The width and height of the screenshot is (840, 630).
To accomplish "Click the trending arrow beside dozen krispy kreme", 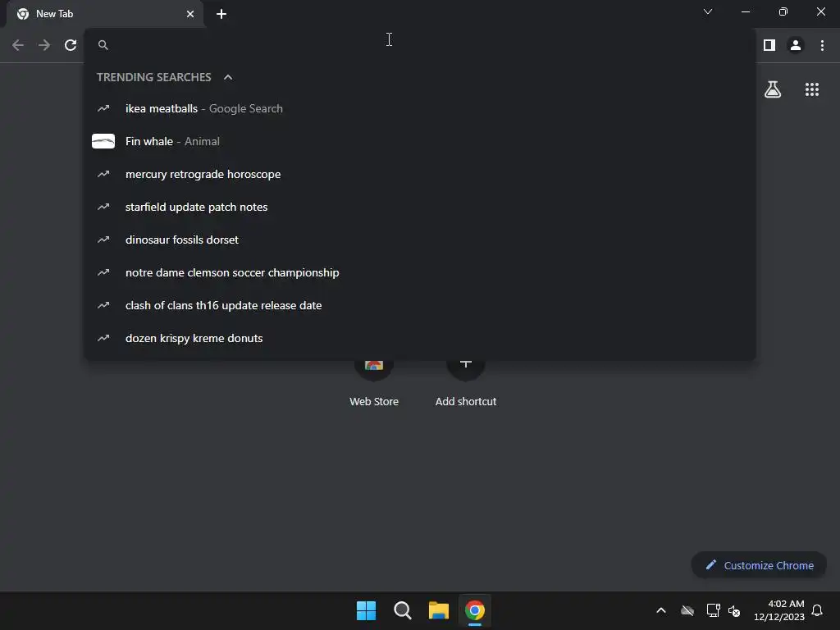I will 103,338.
